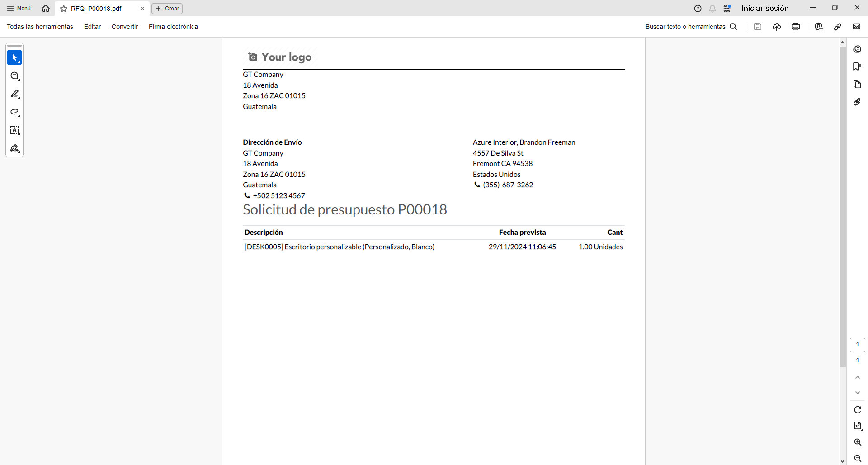The height and width of the screenshot is (465, 868).
Task: Zoom in on the document
Action: [857, 442]
